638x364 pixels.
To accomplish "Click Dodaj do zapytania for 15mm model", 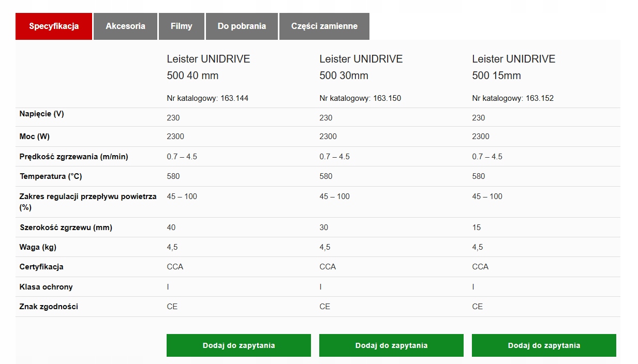I will click(544, 345).
